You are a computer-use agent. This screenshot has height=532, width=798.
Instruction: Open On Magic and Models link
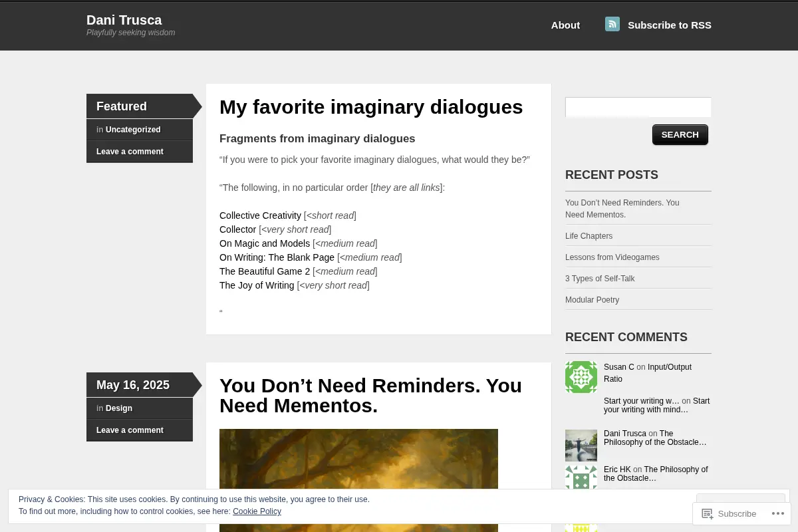click(x=265, y=243)
